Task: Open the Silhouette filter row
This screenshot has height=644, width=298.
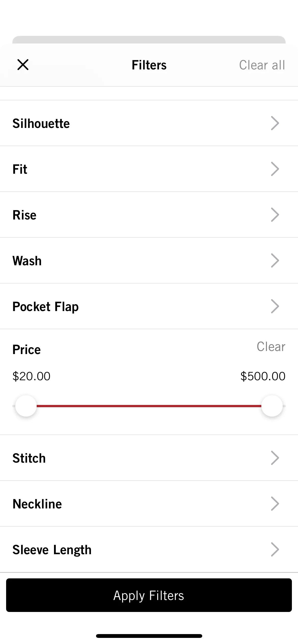Action: [149, 123]
